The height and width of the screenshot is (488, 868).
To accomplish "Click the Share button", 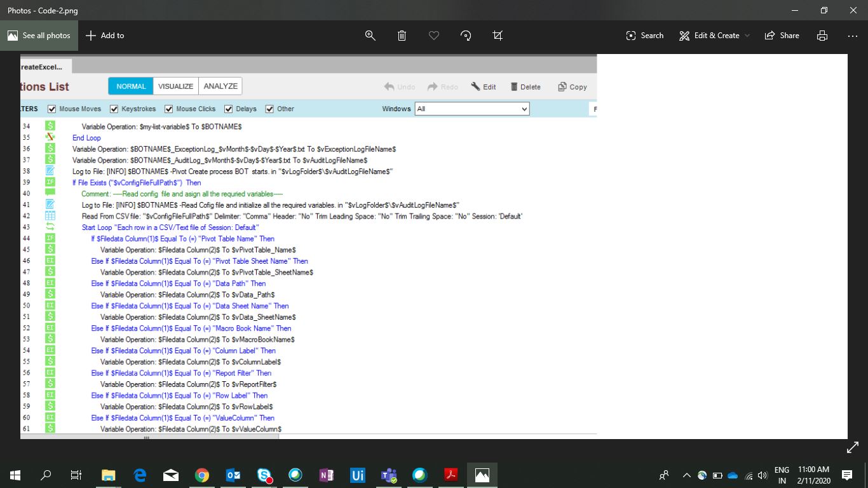I will (782, 36).
